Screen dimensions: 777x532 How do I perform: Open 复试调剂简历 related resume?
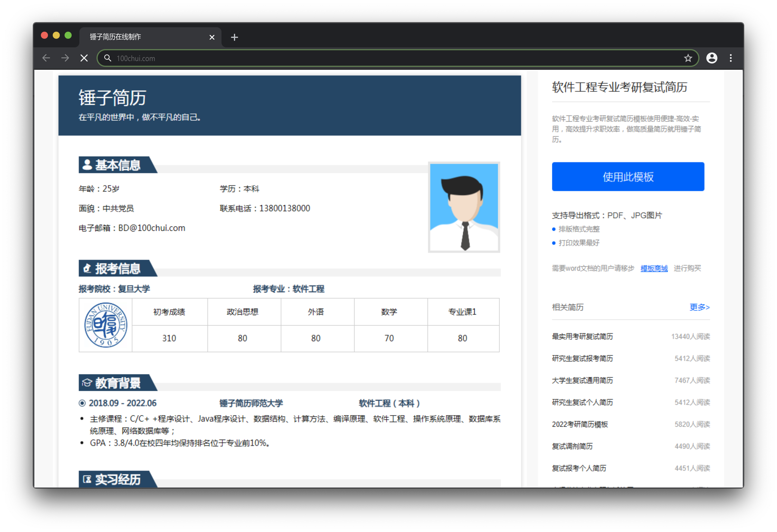572,446
